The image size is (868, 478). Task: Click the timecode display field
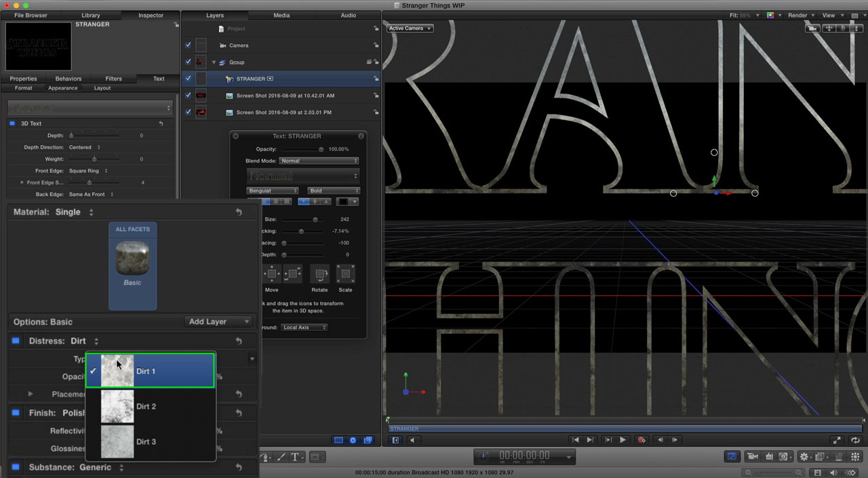tap(524, 456)
